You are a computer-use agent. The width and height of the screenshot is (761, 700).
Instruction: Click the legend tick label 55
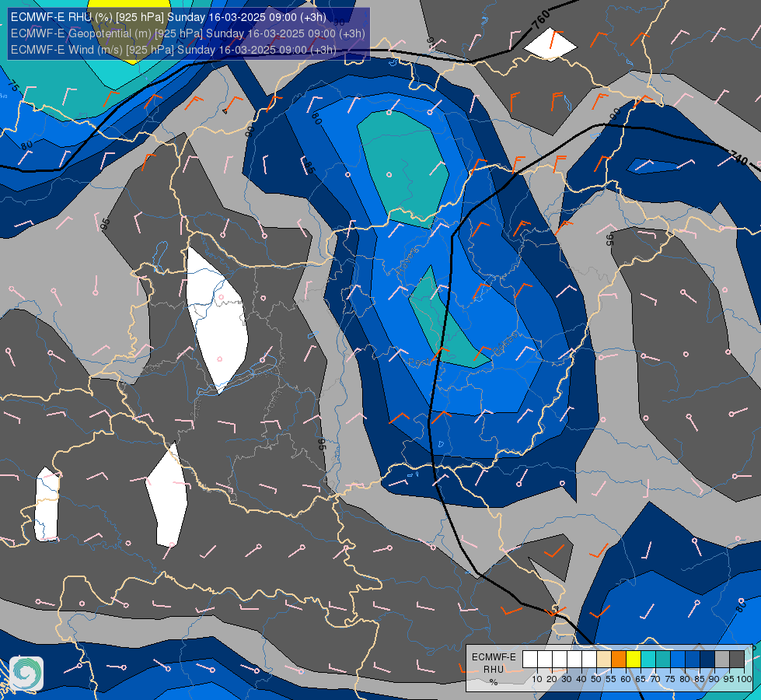pyautogui.click(x=611, y=679)
